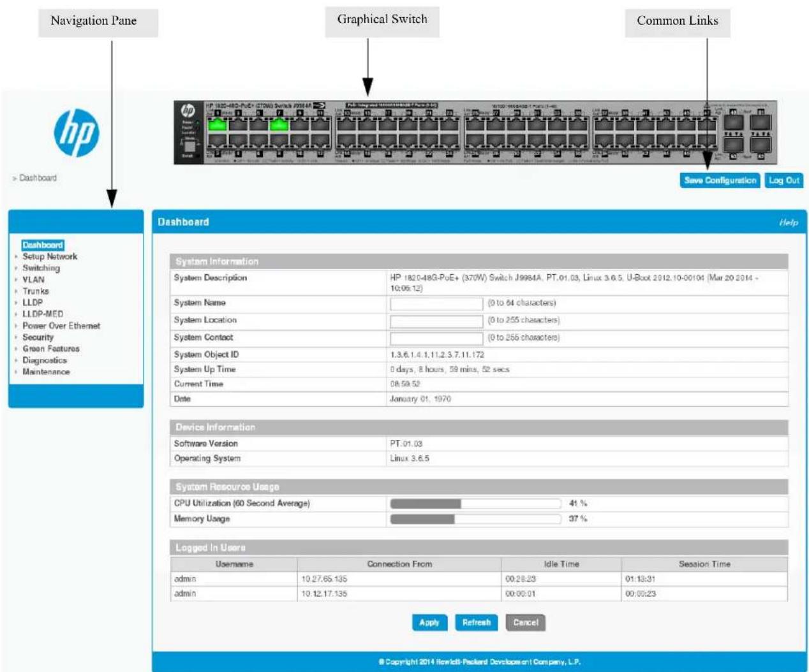Click the HP logo on the switch graphic
Image resolution: width=809 pixels, height=672 pixels.
188,110
